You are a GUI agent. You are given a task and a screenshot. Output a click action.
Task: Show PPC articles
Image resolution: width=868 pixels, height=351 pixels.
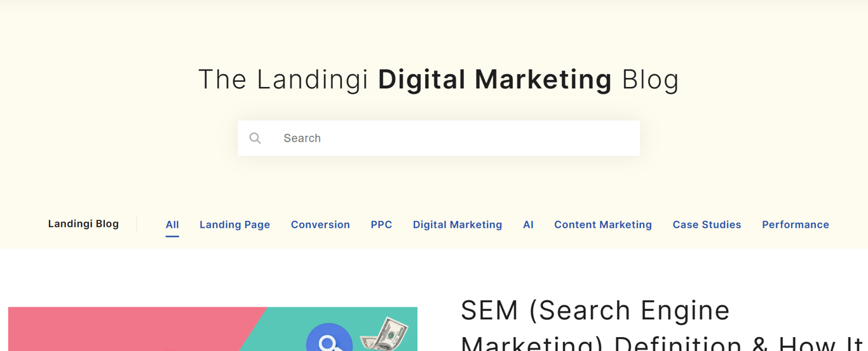coord(381,225)
